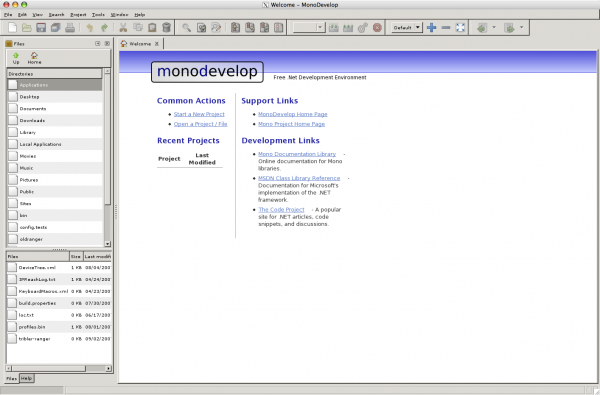
Task: Click the directory list scrollbar down arrow
Action: point(108,243)
